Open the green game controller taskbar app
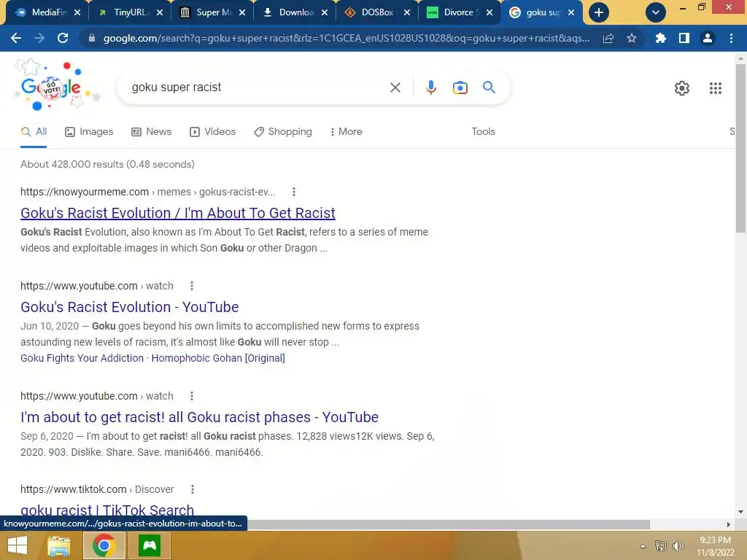 [150, 545]
